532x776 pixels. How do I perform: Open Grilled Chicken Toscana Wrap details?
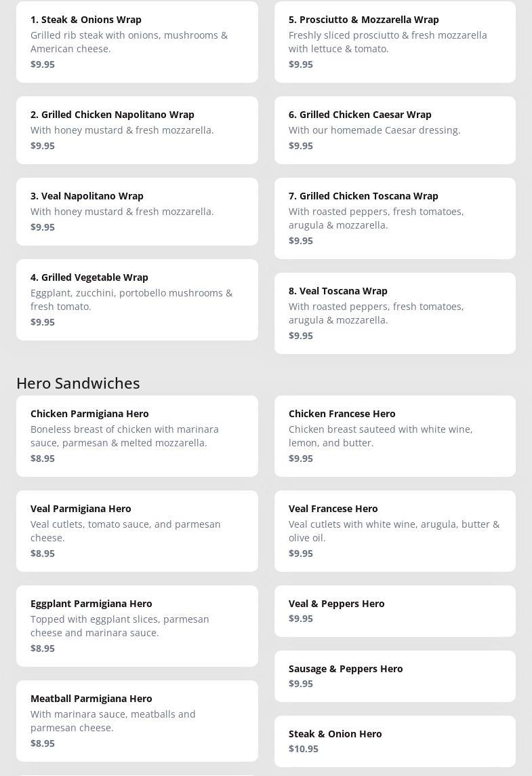[394, 218]
